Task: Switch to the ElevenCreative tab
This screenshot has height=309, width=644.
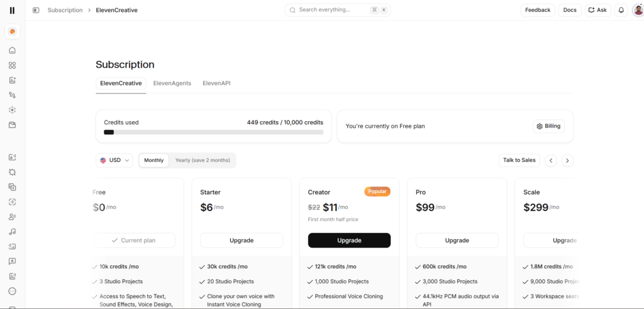Action: coord(121,84)
